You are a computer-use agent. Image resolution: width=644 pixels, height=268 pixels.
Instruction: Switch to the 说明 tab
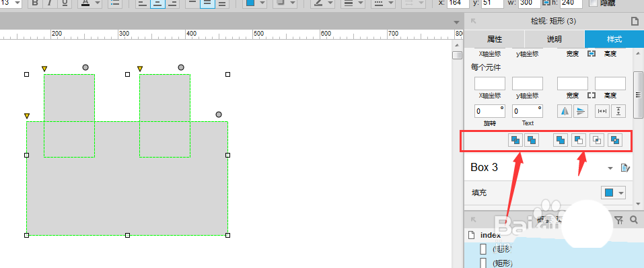click(x=554, y=39)
